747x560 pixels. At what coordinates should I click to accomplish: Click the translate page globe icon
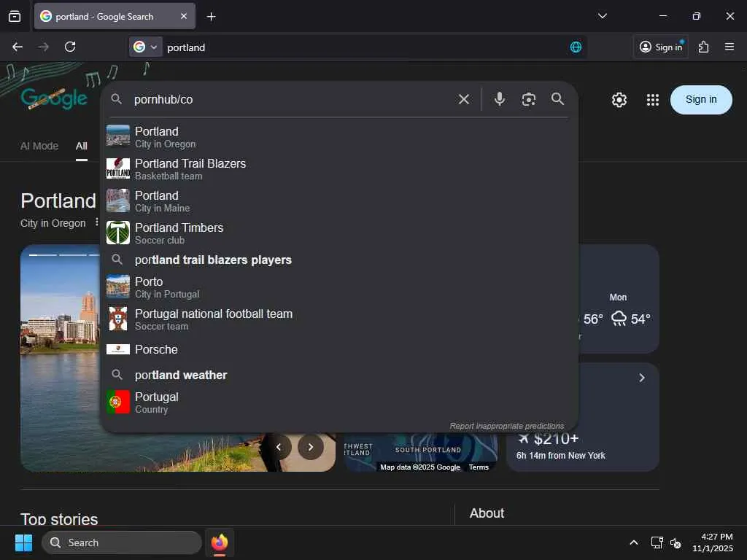click(x=576, y=47)
